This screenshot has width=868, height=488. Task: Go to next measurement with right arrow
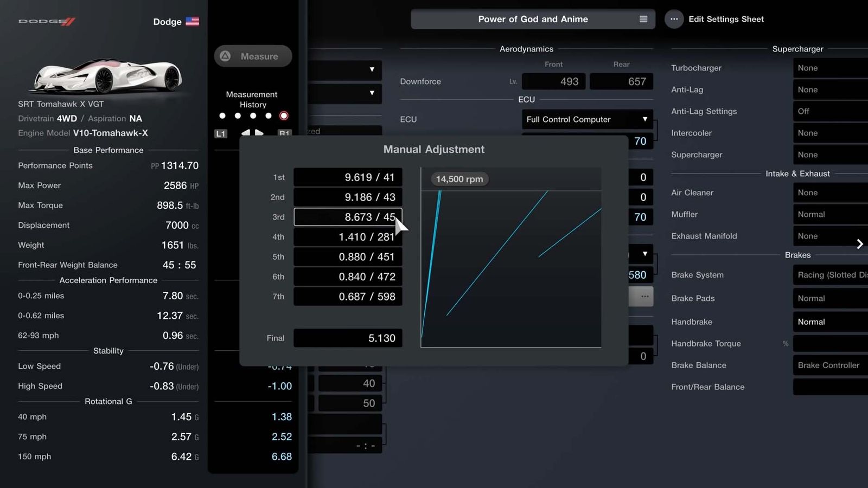259,132
